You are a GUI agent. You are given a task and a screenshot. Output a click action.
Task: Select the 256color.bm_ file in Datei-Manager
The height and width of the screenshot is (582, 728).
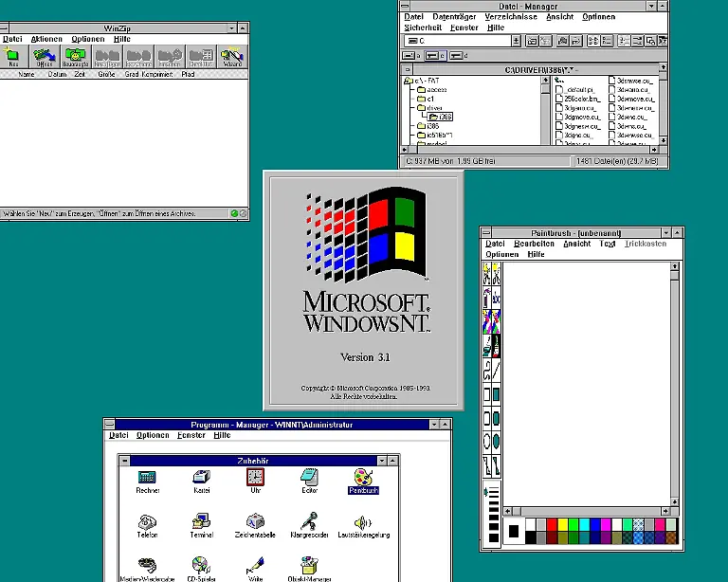pos(578,99)
